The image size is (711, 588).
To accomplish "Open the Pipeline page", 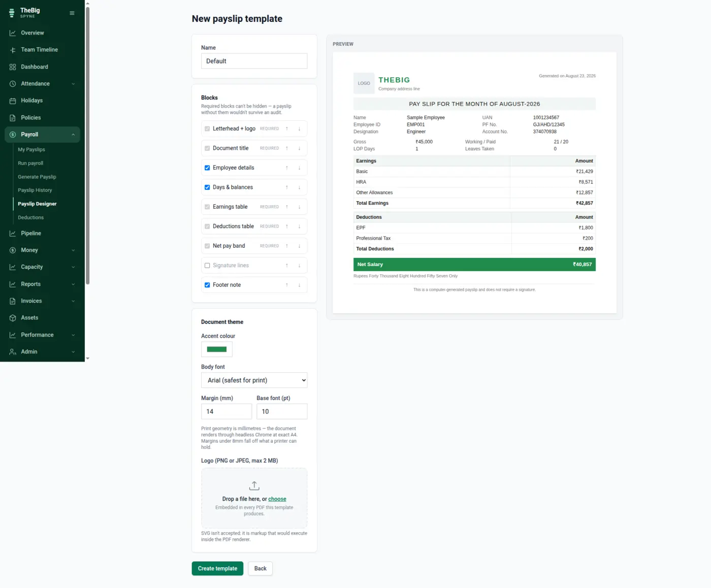I will [x=30, y=234].
